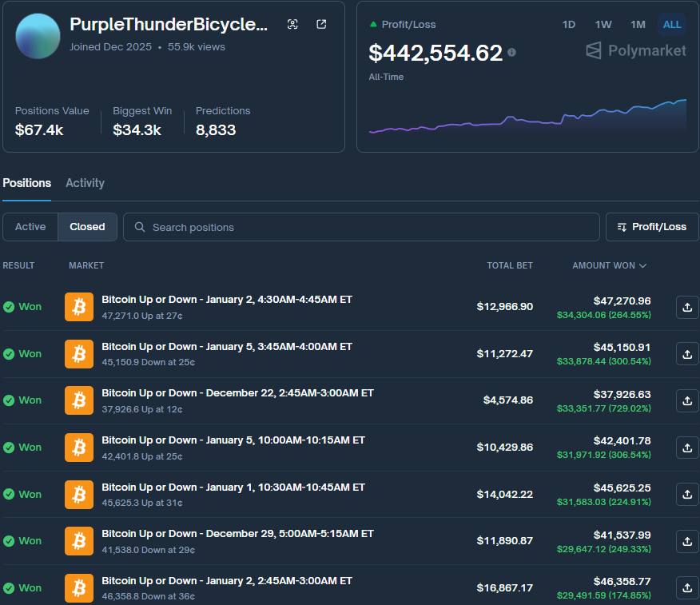Image resolution: width=700 pixels, height=605 pixels.
Task: Share the January 5, 10:00AM-10:15AM position
Action: coord(687,448)
